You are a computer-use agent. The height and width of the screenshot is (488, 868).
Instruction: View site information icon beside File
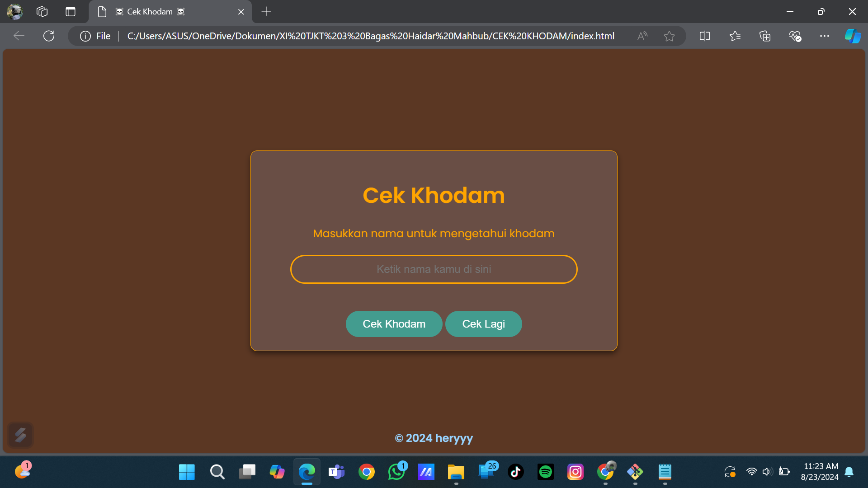click(85, 36)
